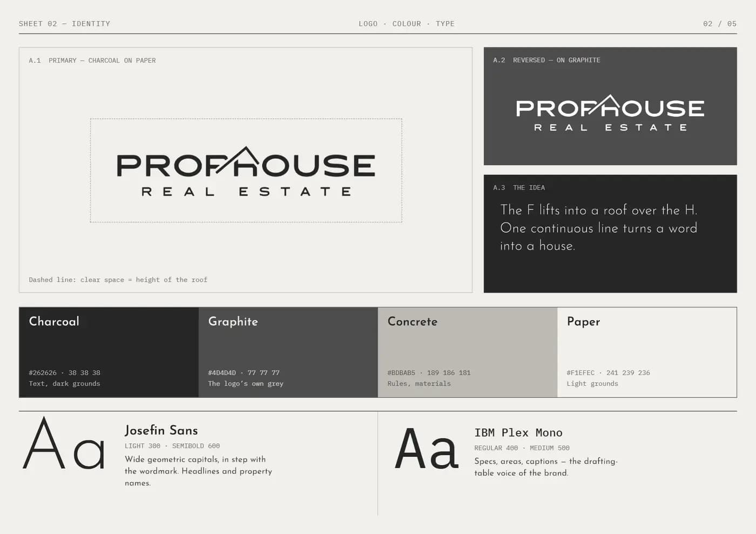This screenshot has height=534, width=756.
Task: Click the '#4D4D4D · 77 77 77' value
Action: (x=244, y=373)
